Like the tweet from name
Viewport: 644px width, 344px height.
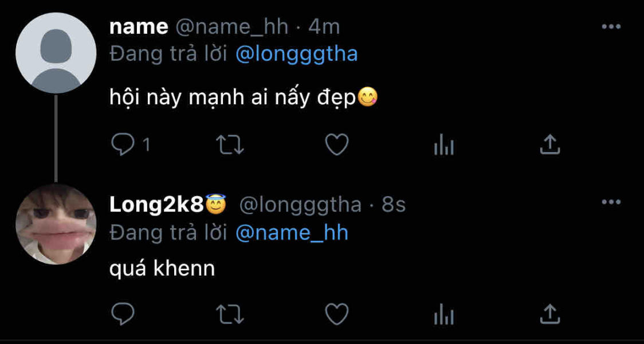[336, 145]
